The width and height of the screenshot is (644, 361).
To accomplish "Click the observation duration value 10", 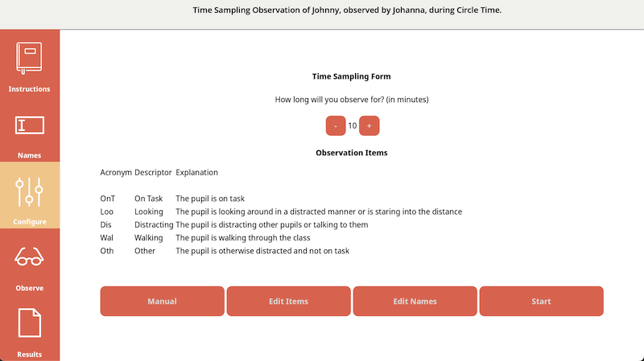I will pyautogui.click(x=353, y=126).
